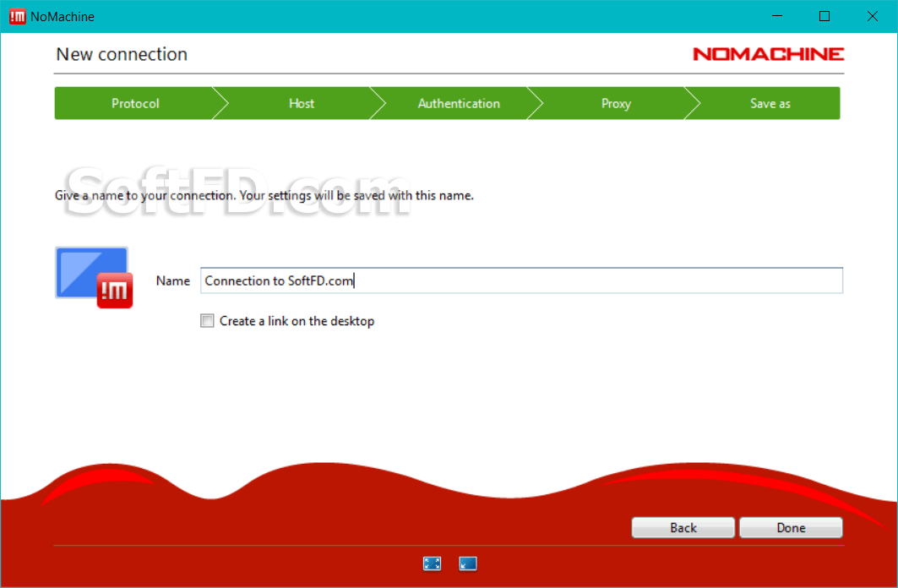The image size is (898, 588).
Task: Click the resize-window icon at the bottom
Action: (x=468, y=563)
